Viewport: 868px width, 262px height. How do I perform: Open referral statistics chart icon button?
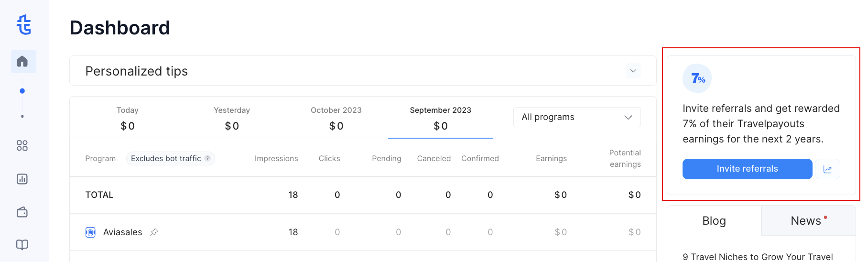828,169
